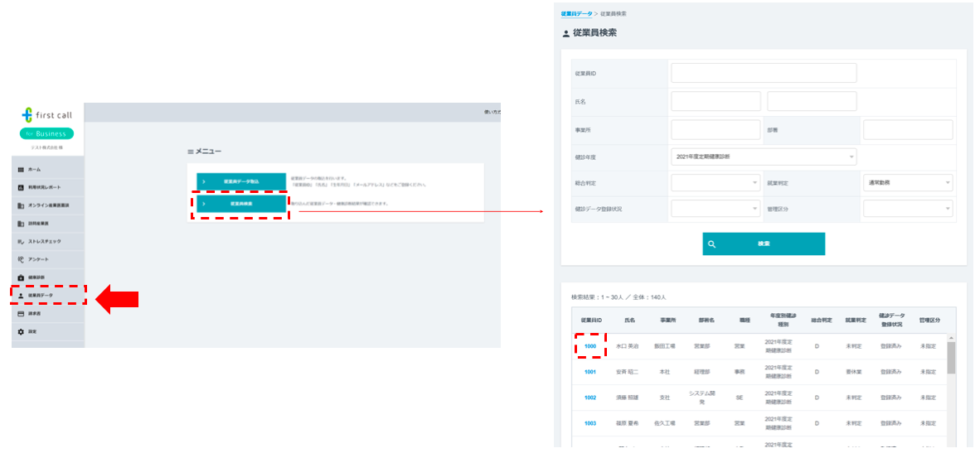The width and height of the screenshot is (980, 458).
Task: Click the 従業員ID text input field
Action: pyautogui.click(x=763, y=73)
